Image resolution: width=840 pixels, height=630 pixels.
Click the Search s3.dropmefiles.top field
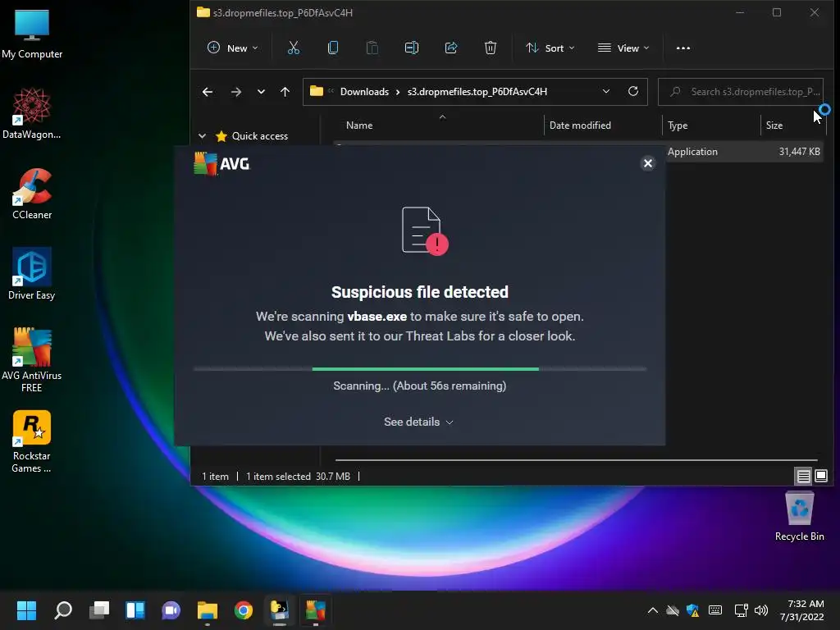[x=741, y=92]
